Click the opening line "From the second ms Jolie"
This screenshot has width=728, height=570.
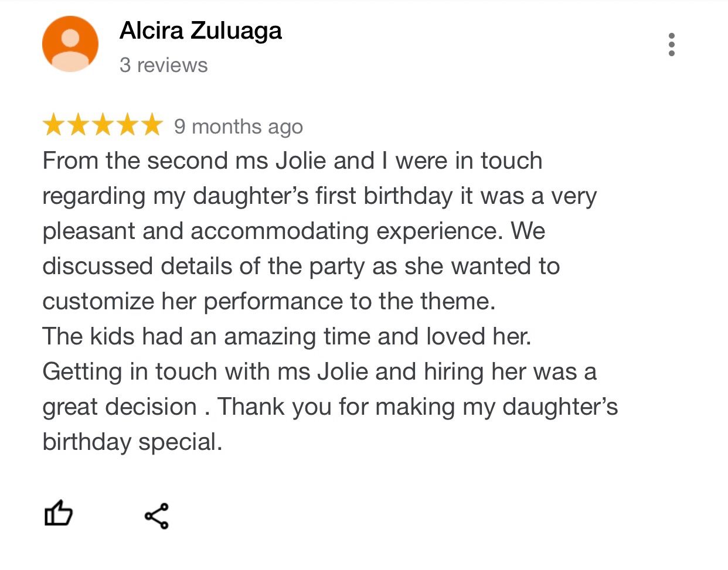point(292,161)
